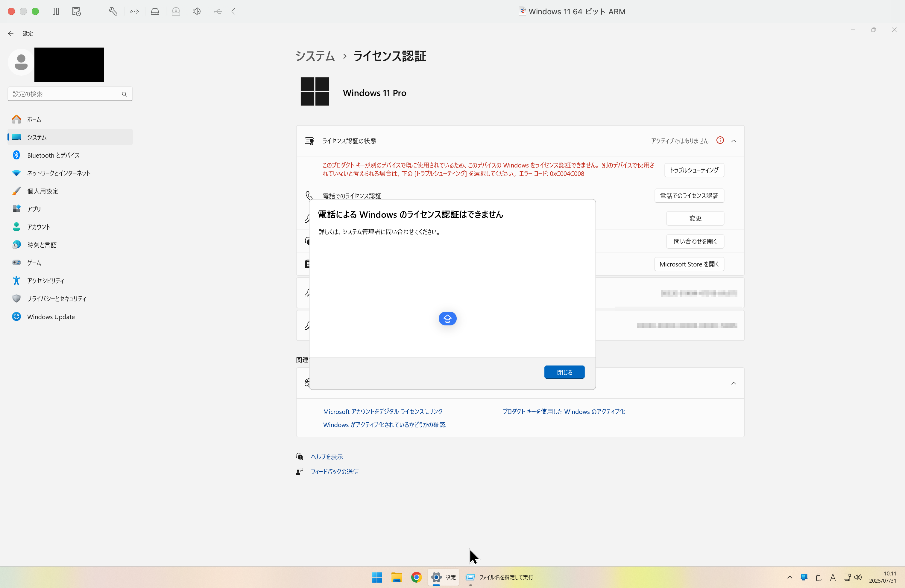Viewport: 905px width, 588px height.
Task: Mute audio via speaker icon in UTM toolbar
Action: click(196, 11)
